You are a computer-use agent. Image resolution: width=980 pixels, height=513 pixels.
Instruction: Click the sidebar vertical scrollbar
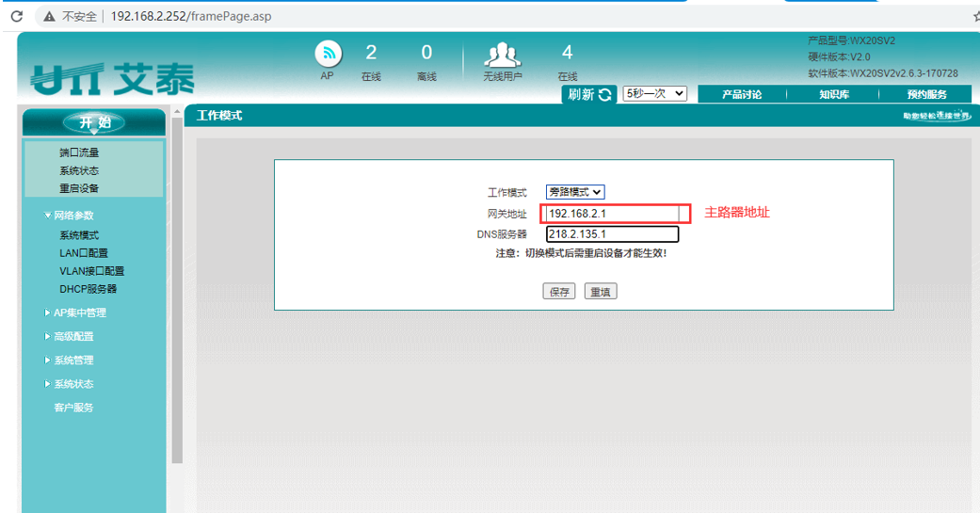(x=176, y=282)
